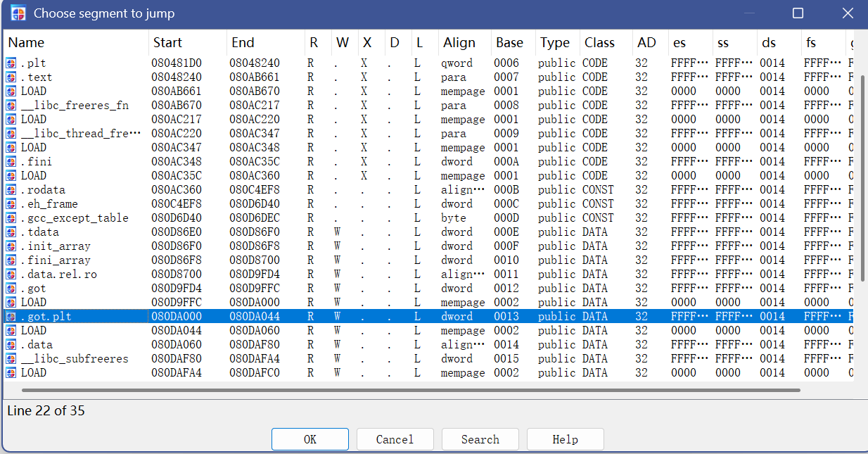Click the icon beside .rodata segment
Viewport: 868px width, 454px height.
11,190
